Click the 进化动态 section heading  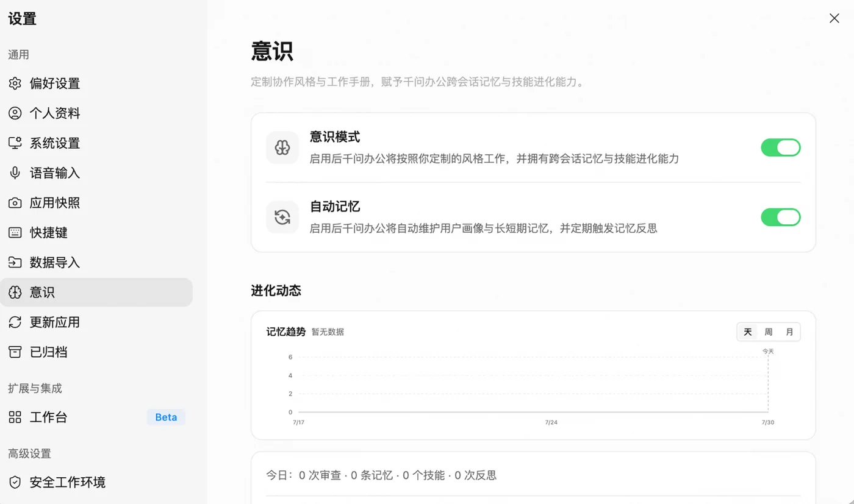[x=276, y=291]
